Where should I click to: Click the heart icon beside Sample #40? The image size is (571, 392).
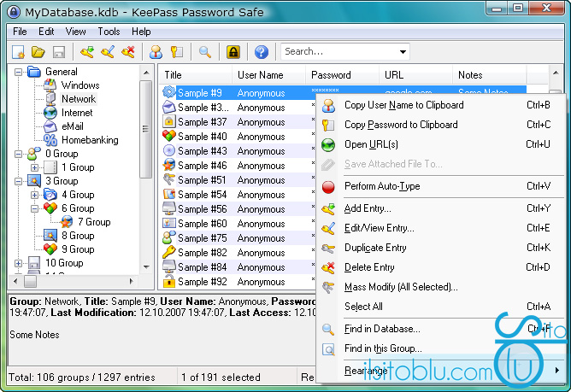(x=169, y=136)
